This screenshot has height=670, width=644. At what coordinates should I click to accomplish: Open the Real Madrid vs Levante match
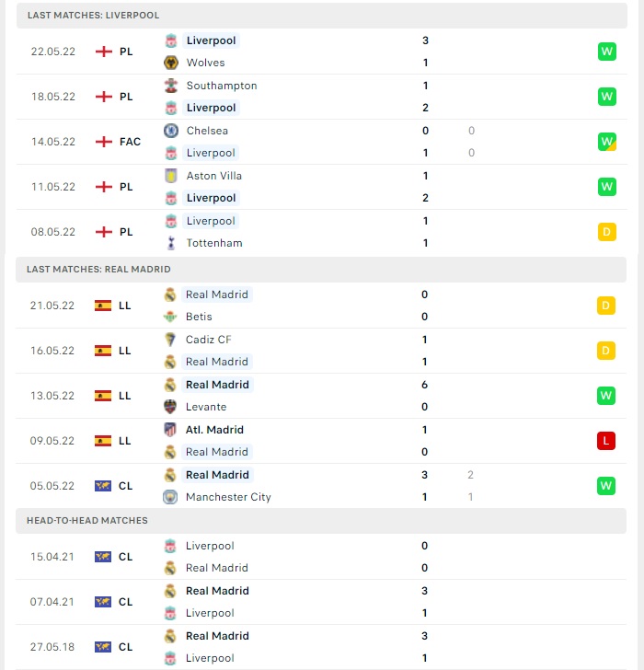coord(321,396)
